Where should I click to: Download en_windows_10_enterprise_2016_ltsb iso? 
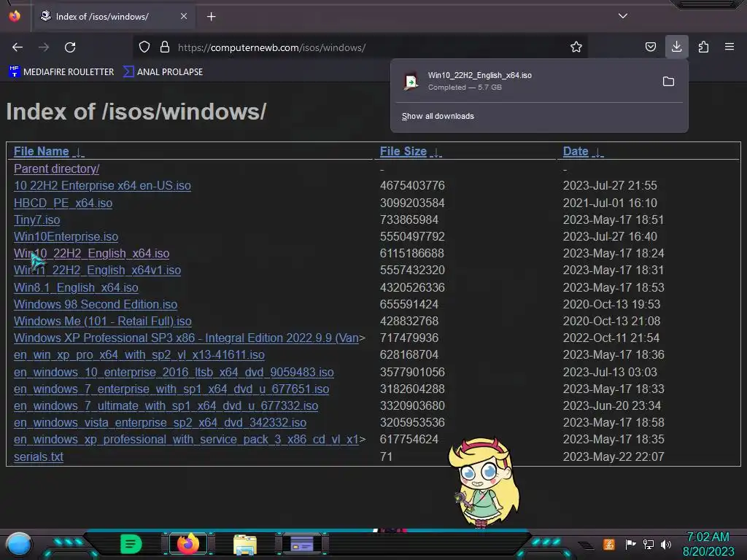[174, 373]
